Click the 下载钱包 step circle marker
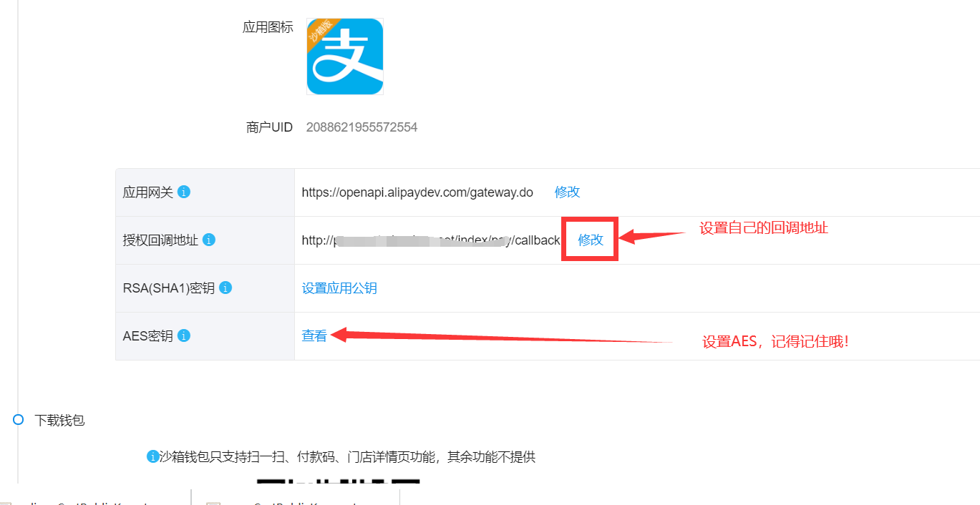The width and height of the screenshot is (980, 505). click(x=19, y=420)
